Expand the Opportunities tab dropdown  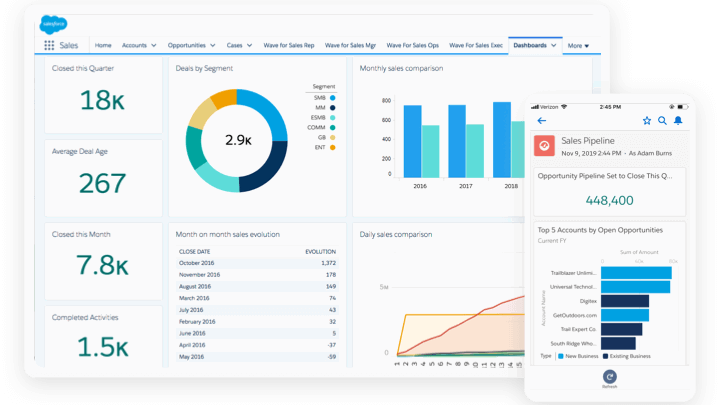point(213,45)
